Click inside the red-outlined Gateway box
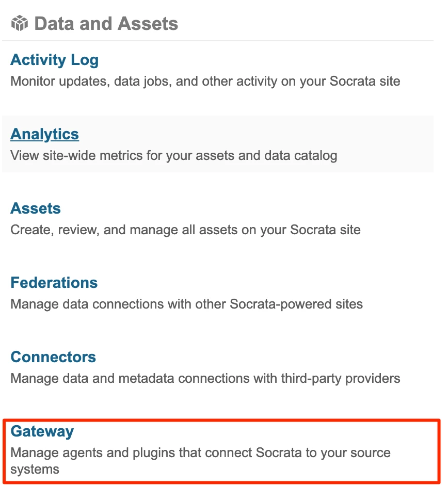Viewport: 448px width, 485px height. (x=221, y=451)
